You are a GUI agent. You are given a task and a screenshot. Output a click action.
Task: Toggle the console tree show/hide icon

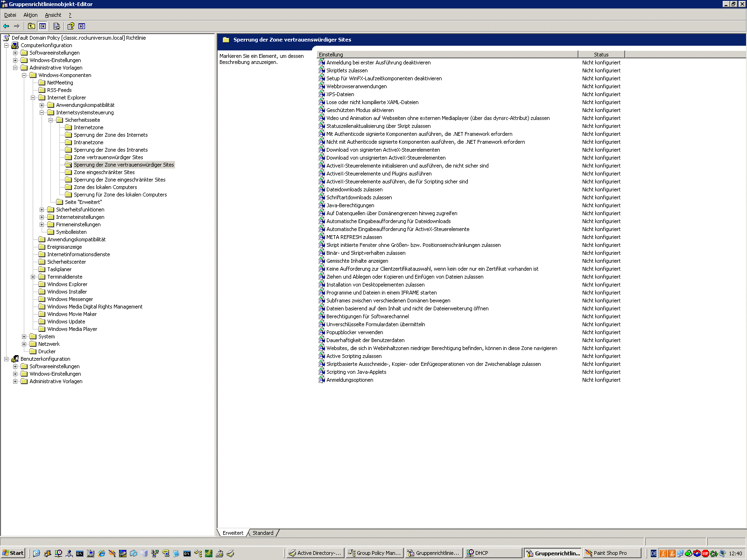42,26
